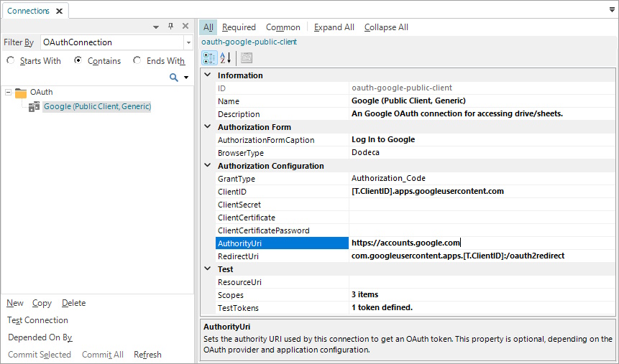
Task: Click the TestTokens value 1 token defined
Action: click(482, 307)
